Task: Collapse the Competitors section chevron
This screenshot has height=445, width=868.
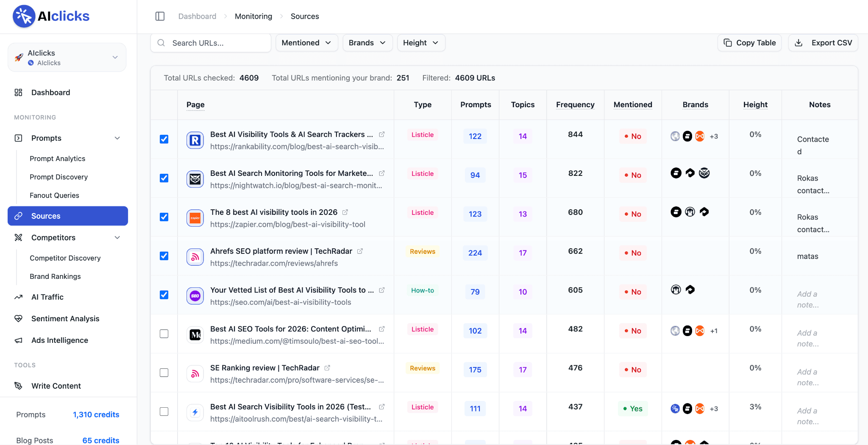Action: click(x=117, y=238)
